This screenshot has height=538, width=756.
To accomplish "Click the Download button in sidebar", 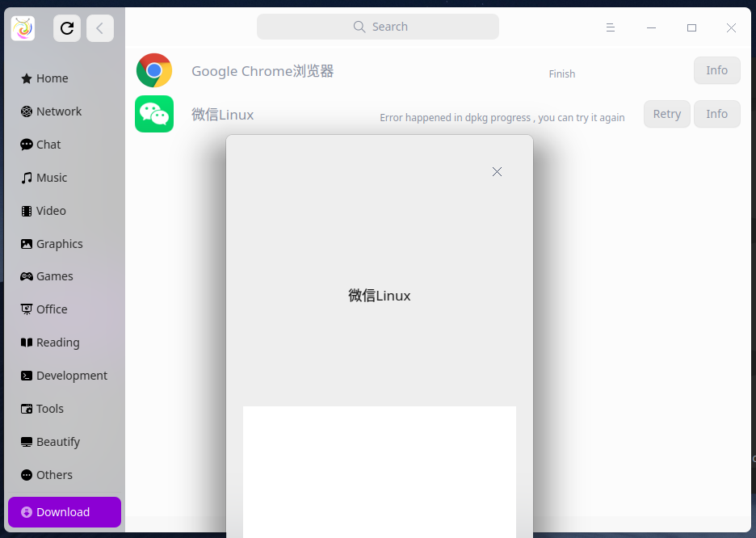I will [x=65, y=512].
